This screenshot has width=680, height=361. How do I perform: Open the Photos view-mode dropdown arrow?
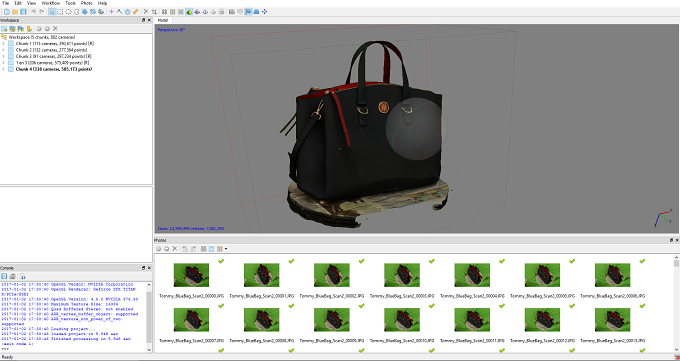pos(226,249)
